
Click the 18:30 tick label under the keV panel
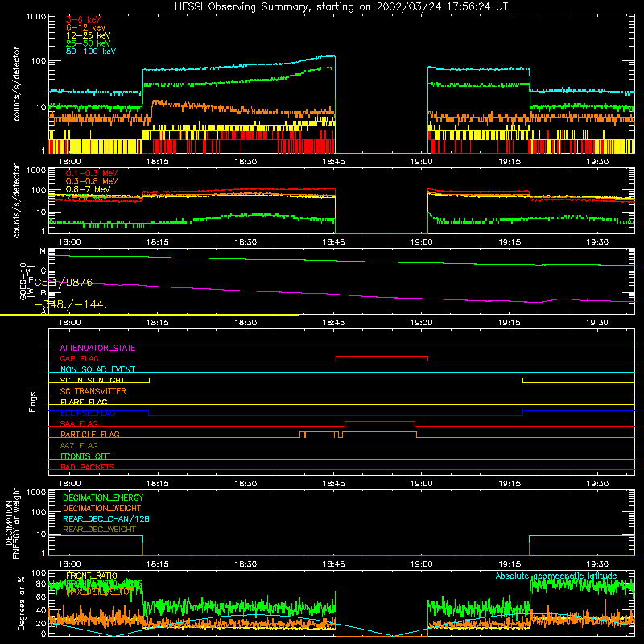(246, 162)
